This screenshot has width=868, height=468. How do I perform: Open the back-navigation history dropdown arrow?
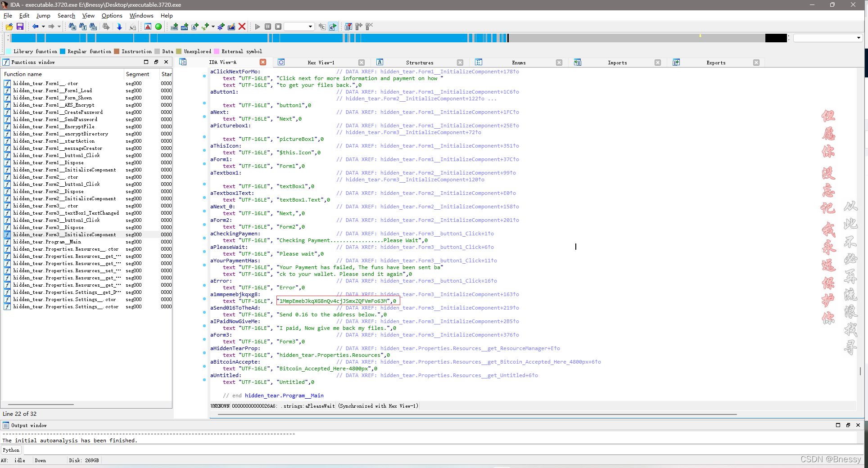coord(43,27)
